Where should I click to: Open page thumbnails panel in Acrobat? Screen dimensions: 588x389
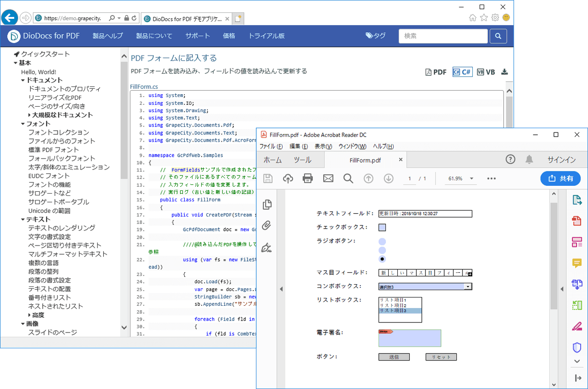pos(266,205)
